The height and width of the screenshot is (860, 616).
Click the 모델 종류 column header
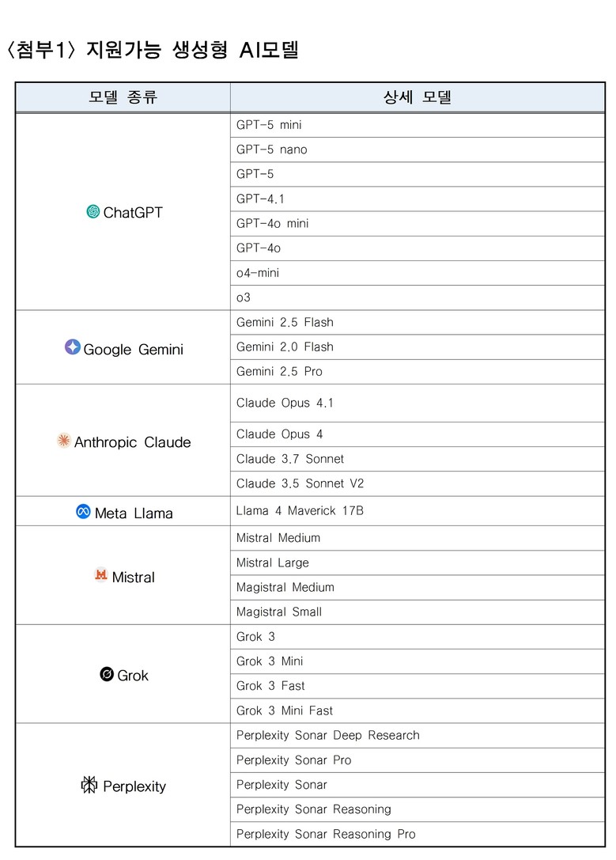point(123,97)
